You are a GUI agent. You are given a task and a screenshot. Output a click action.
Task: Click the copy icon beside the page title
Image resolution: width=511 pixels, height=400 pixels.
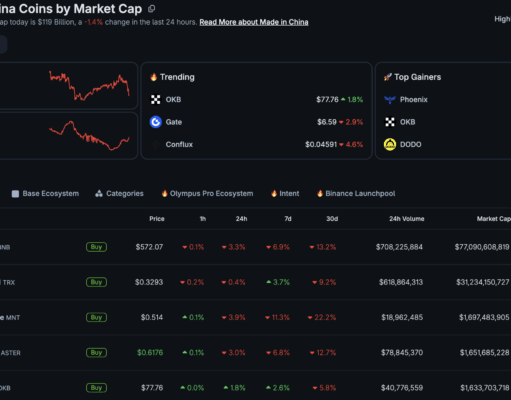coord(151,9)
